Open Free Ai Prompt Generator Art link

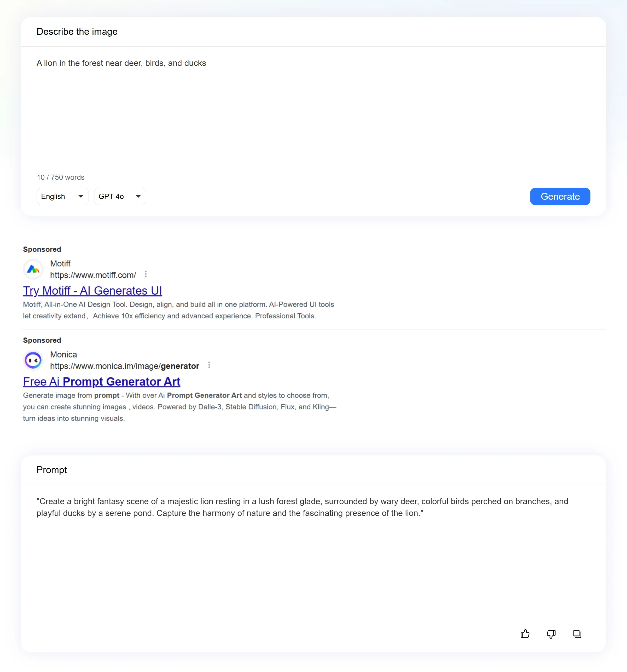(x=102, y=382)
